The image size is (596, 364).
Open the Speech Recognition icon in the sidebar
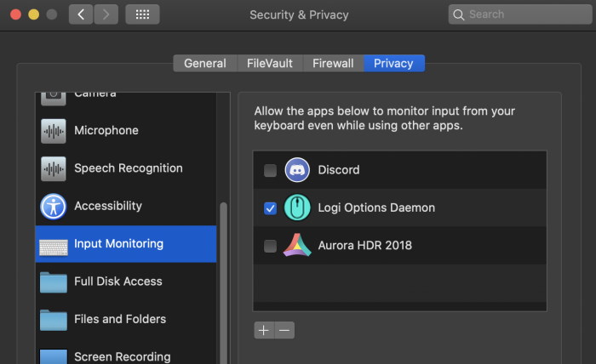coord(53,168)
